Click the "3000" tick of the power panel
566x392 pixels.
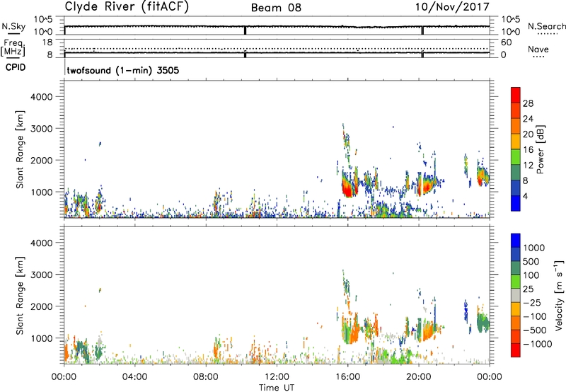[41, 129]
